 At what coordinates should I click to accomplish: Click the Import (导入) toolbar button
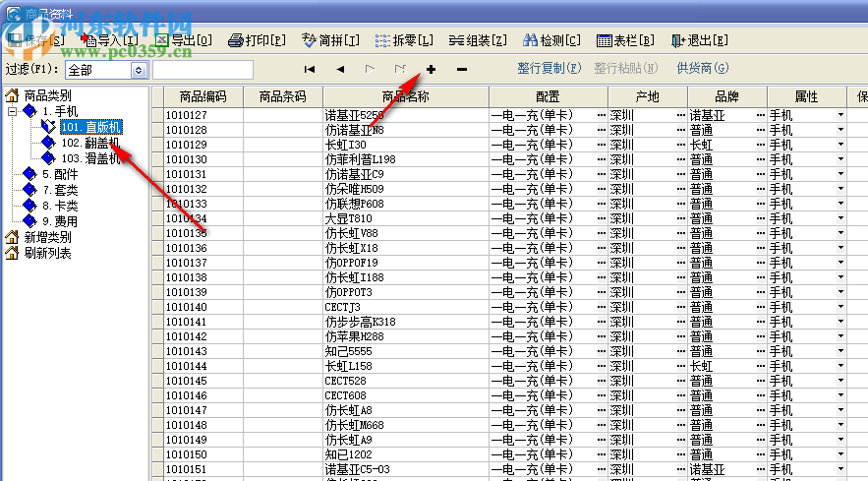[x=111, y=40]
